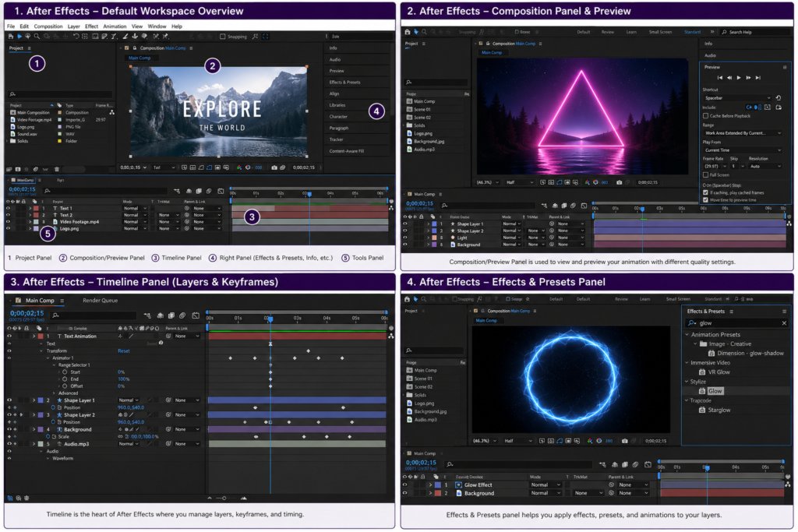Screen dimensions: 798x532
Task: Click Shape Layer 1 Position stopwatch in screenshot 3
Action: pyautogui.click(x=53, y=408)
